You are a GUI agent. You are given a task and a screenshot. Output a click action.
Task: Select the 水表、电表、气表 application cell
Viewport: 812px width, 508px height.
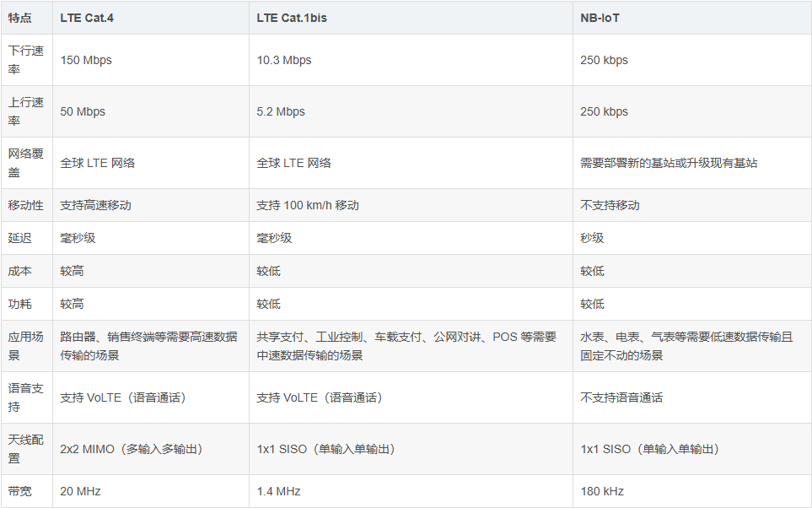(x=686, y=346)
